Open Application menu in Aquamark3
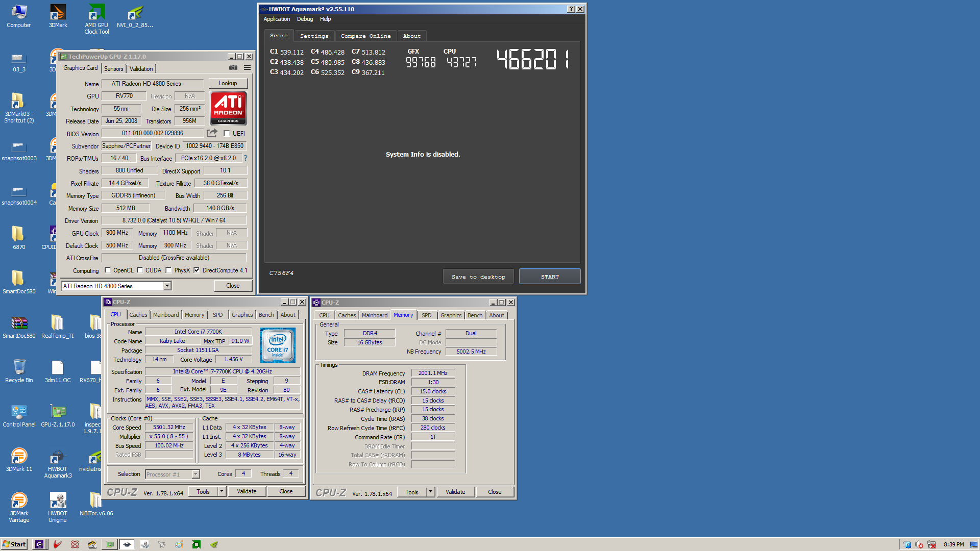Image resolution: width=980 pixels, height=551 pixels. click(x=277, y=19)
